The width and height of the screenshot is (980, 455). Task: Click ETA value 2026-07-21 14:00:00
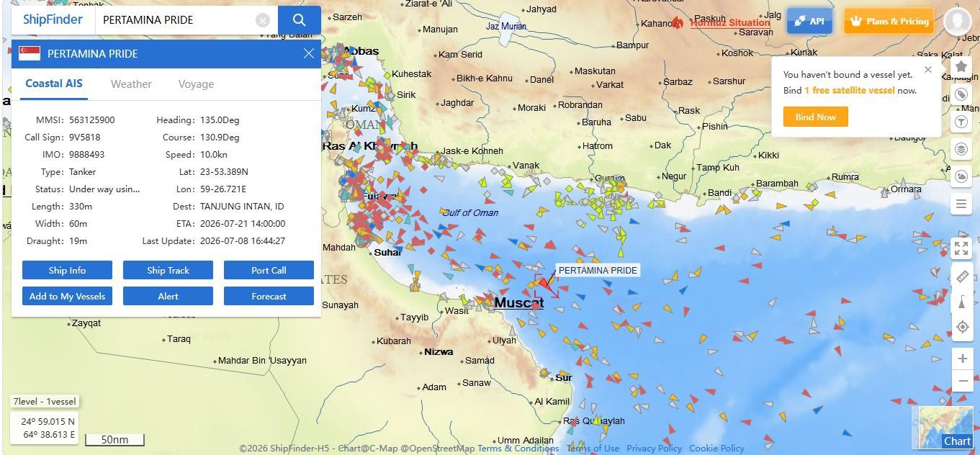click(243, 224)
